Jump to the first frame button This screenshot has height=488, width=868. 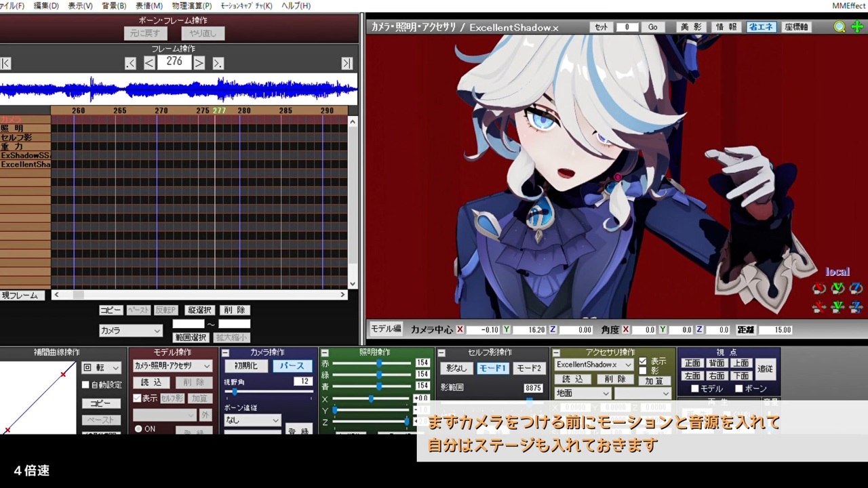5,63
